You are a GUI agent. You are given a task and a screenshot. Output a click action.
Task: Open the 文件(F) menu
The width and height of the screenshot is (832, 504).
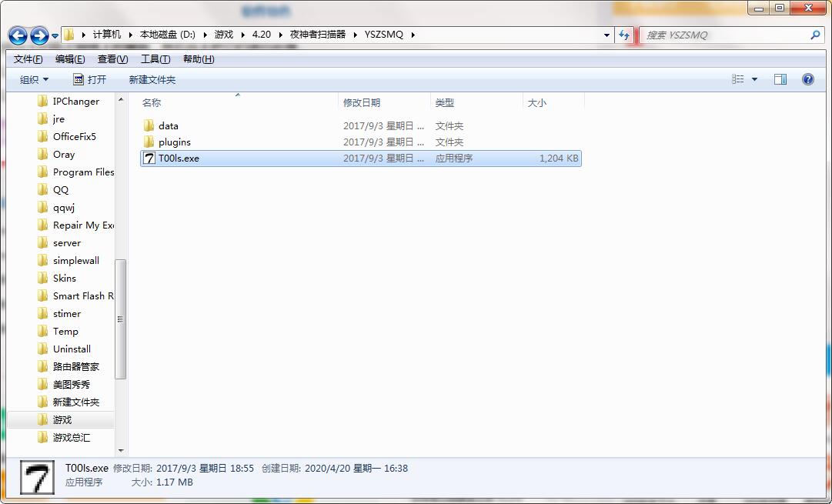(28, 59)
